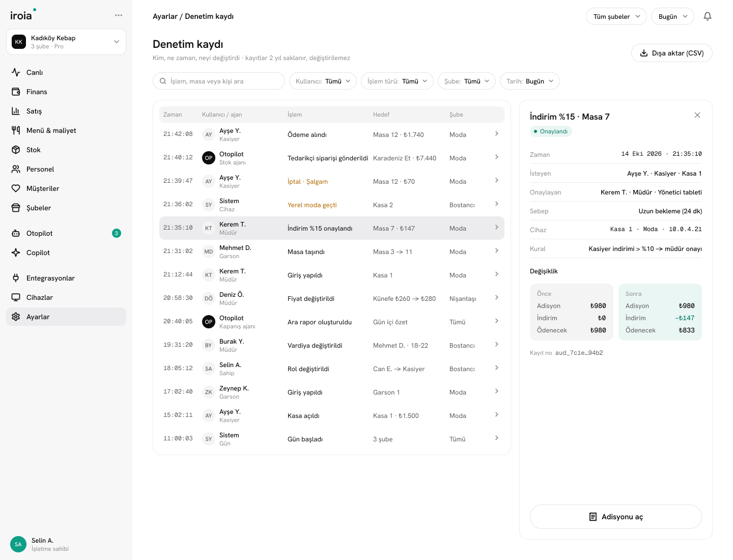Image resolution: width=733 pixels, height=560 pixels.
Task: Open the Bugün date dropdown in header
Action: (672, 16)
